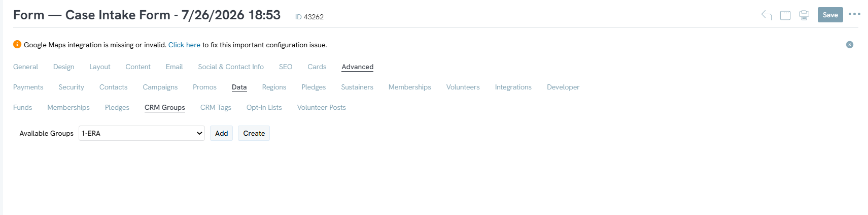Open the Opt-In Lists tab
Viewport: 868px width, 215px height.
pyautogui.click(x=264, y=107)
